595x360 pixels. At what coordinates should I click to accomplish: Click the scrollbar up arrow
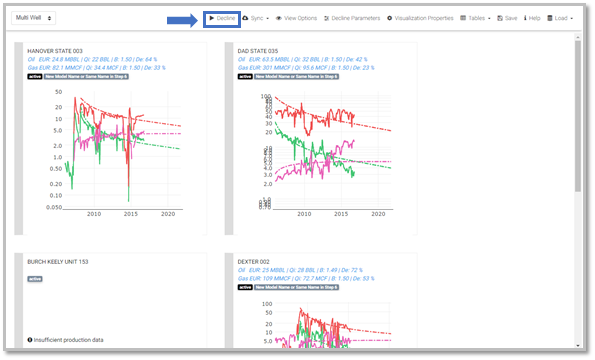pos(578,37)
